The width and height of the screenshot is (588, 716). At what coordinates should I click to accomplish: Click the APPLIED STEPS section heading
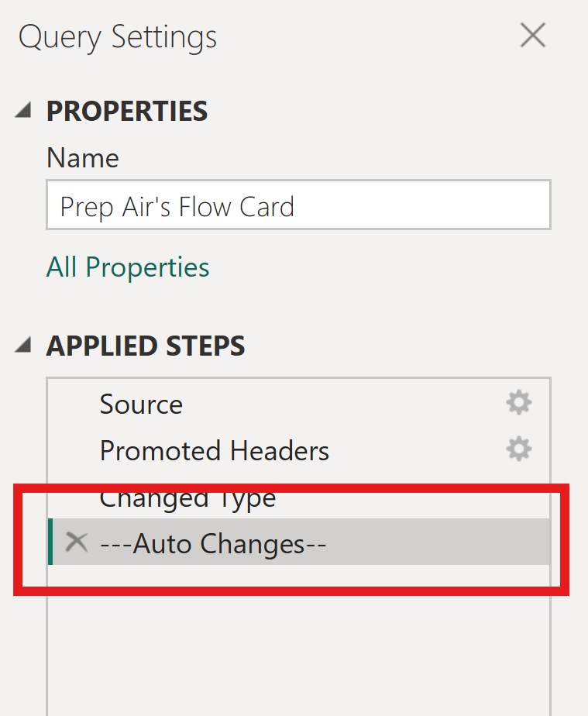pos(146,346)
